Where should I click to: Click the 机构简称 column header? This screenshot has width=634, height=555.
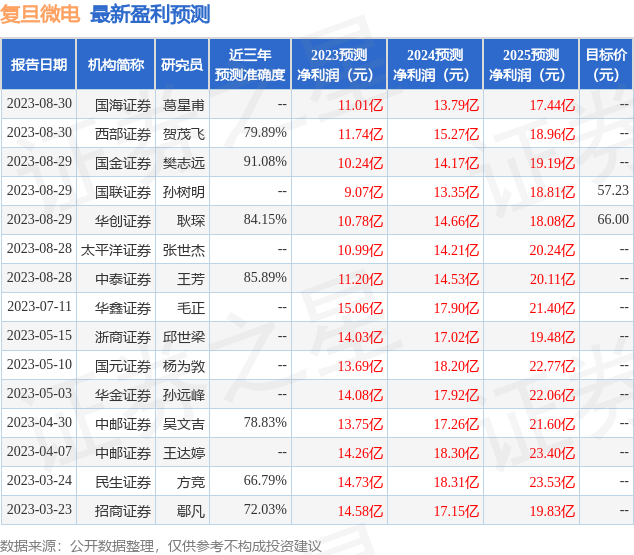click(116, 64)
